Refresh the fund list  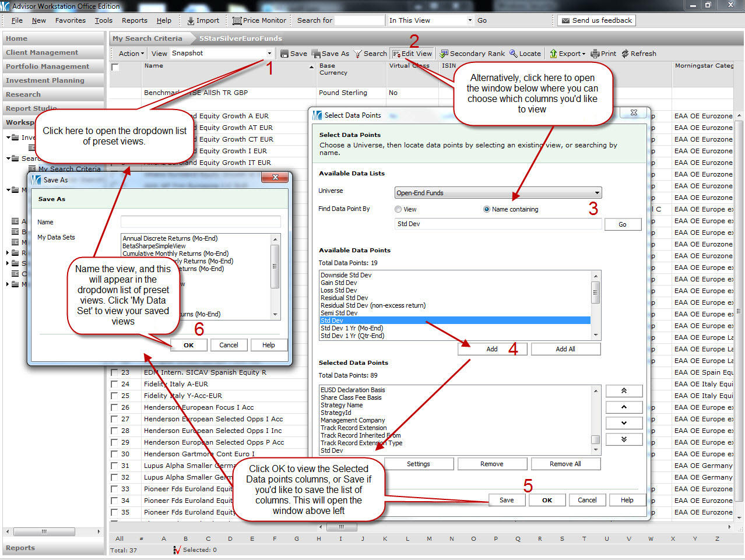625,54
